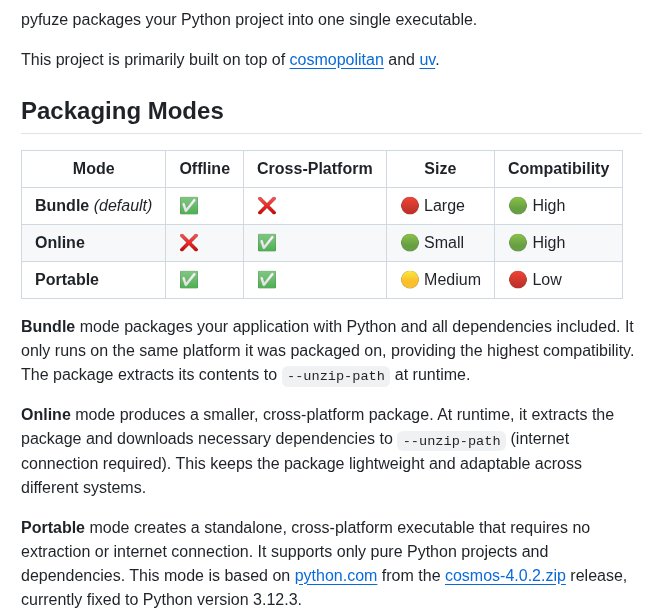The width and height of the screenshot is (662, 608).
Task: Follow the python.com link
Action: [335, 576]
